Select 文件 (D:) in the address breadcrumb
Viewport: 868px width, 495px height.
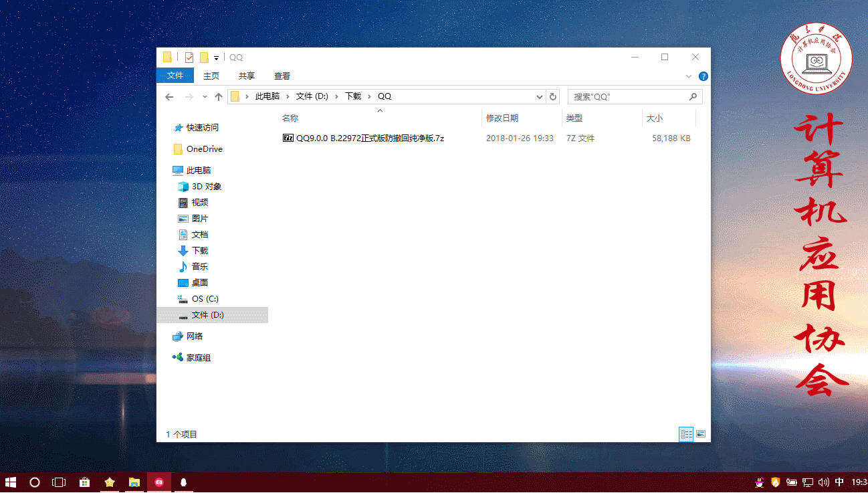(x=312, y=96)
